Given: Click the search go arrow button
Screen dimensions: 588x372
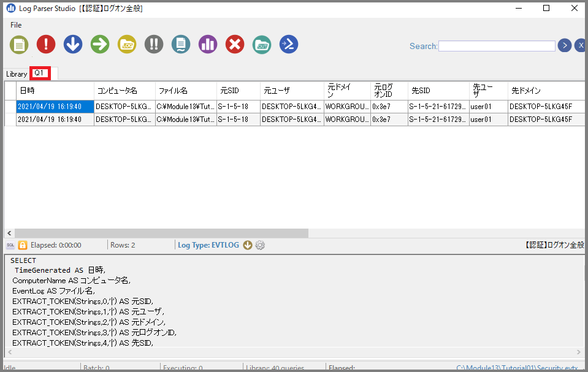Looking at the screenshot, I should (564, 45).
